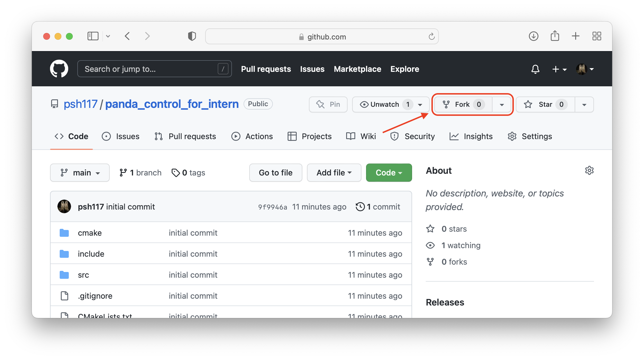644x360 pixels.
Task: Show the Safari tab overview grid
Action: point(597,36)
